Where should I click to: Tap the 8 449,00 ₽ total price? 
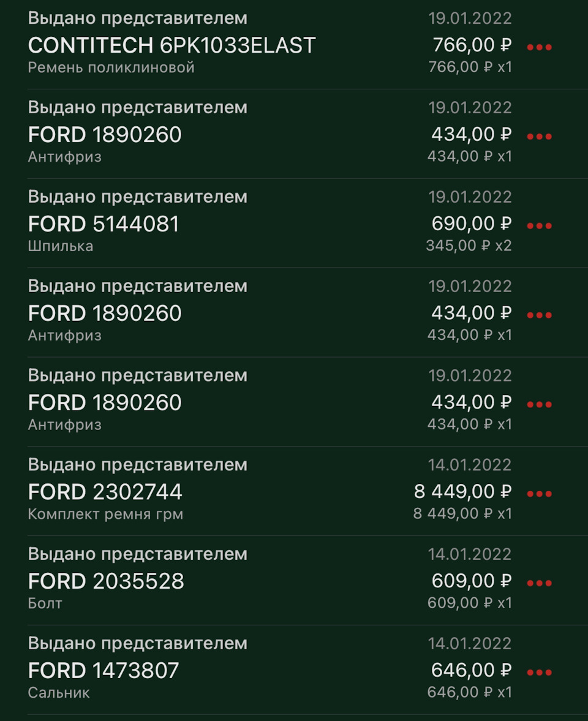coord(462,492)
